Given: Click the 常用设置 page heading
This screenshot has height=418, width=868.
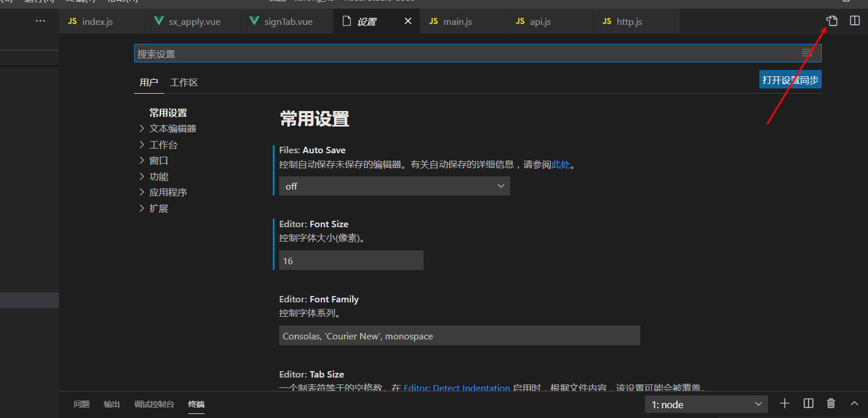Looking at the screenshot, I should 314,119.
